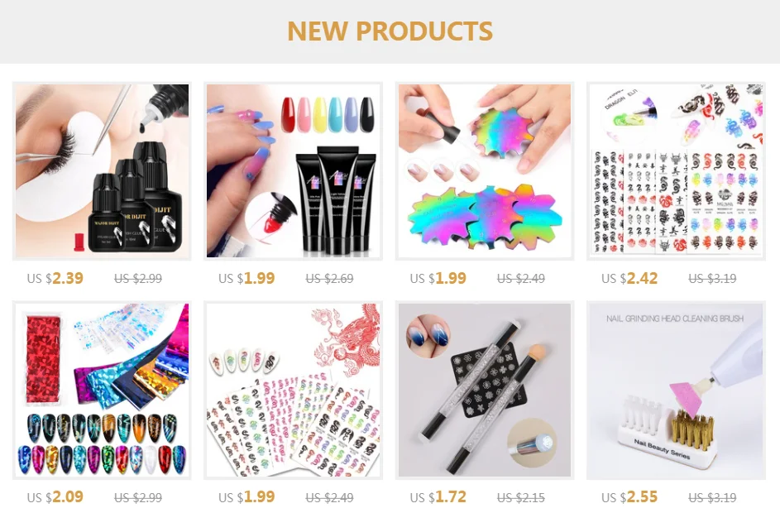Open the poly nail gel tubes product
This screenshot has width=780, height=532.
pos(293,170)
